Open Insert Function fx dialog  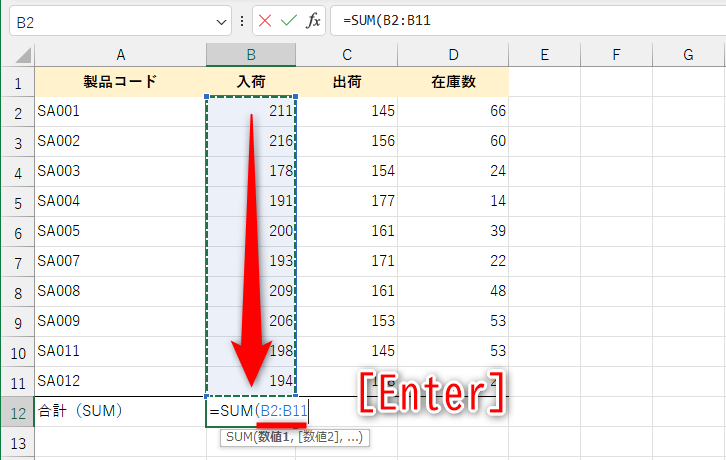313,20
